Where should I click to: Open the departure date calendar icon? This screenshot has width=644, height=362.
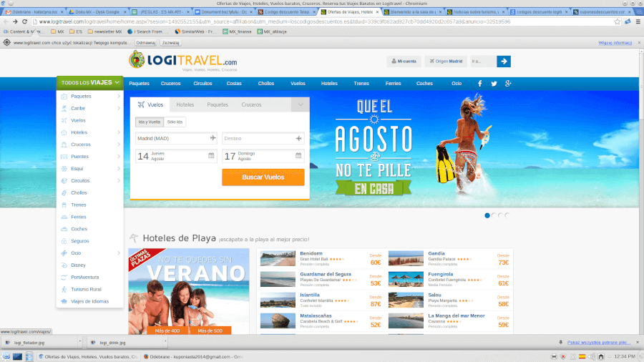tap(211, 155)
